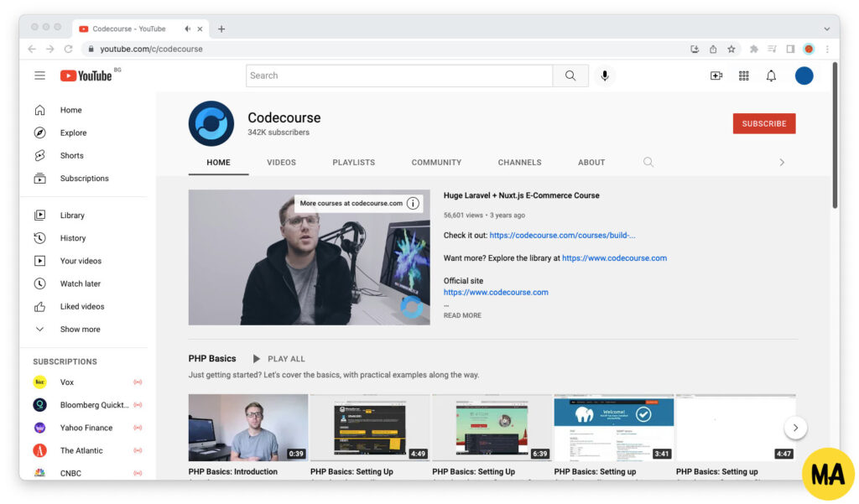859x504 pixels.
Task: Open the blue account avatar menu
Action: point(804,75)
